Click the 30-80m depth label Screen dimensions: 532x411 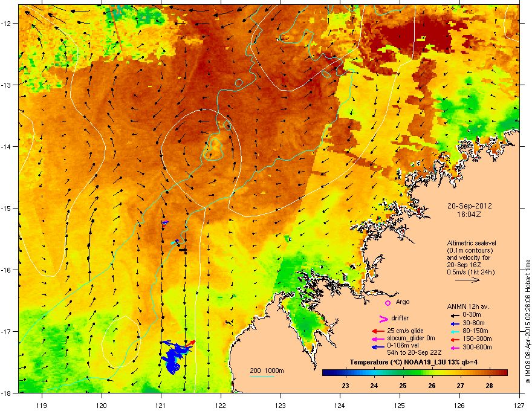[473, 323]
